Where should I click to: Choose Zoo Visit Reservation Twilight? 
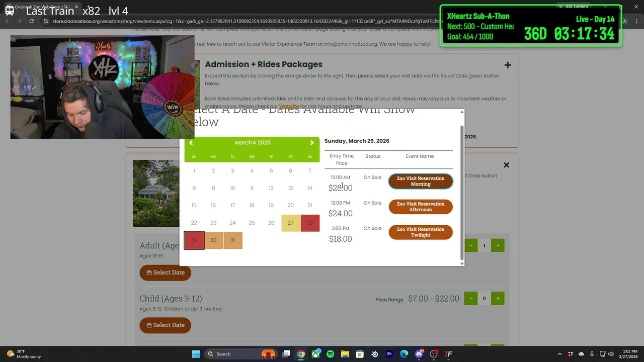[421, 232]
